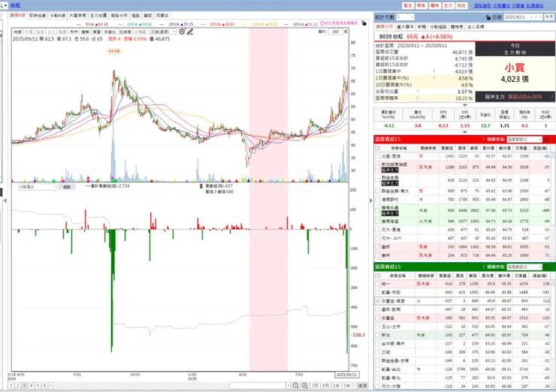The width and height of the screenshot is (556, 392).
Task: Switch to the 分點K線 tab
Action: pos(57,16)
